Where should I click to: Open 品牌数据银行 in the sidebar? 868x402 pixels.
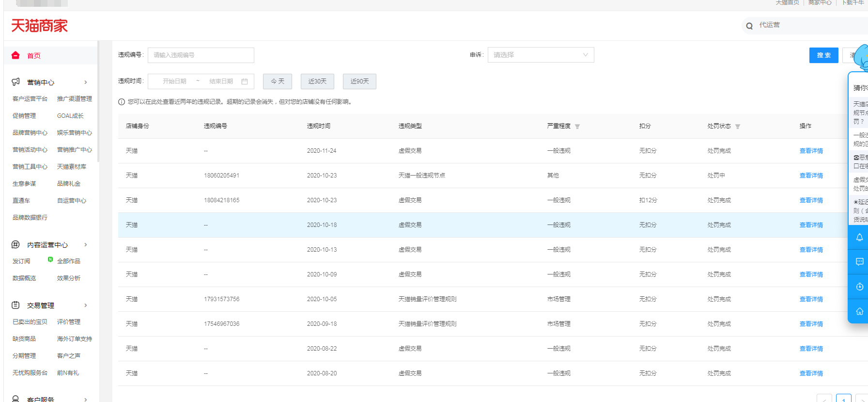point(30,218)
